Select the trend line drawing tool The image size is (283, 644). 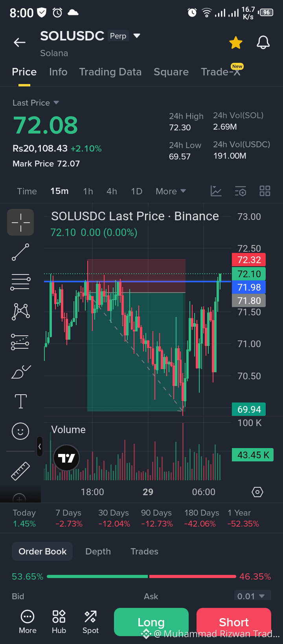click(20, 252)
